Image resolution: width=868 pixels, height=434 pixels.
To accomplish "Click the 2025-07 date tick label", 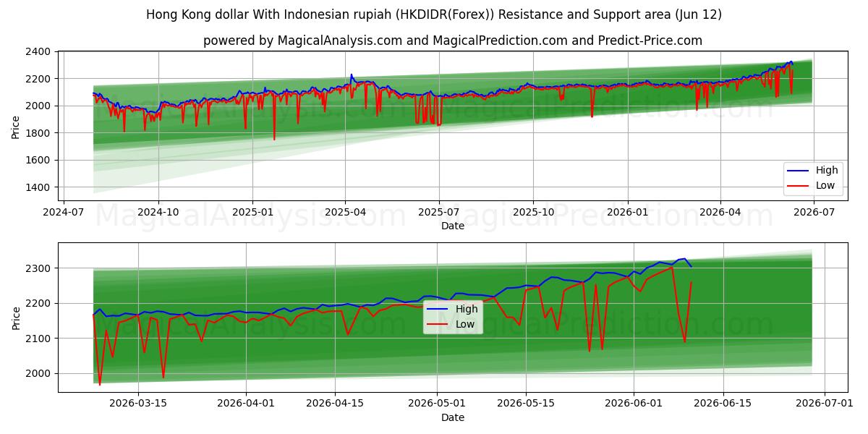I will tap(439, 213).
